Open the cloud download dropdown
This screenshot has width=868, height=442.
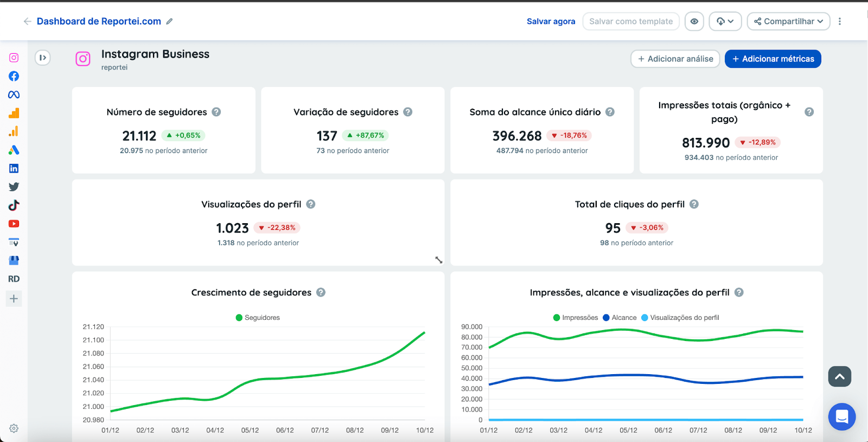coord(725,21)
